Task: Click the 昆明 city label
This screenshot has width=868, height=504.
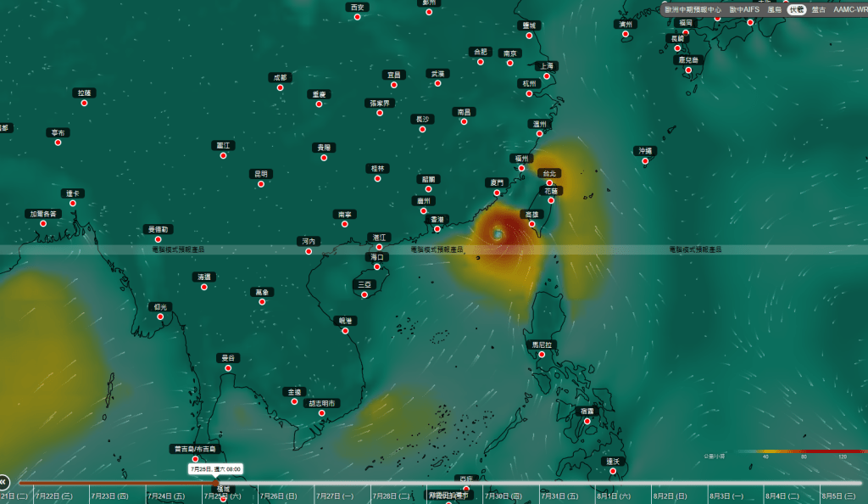Action: [261, 174]
